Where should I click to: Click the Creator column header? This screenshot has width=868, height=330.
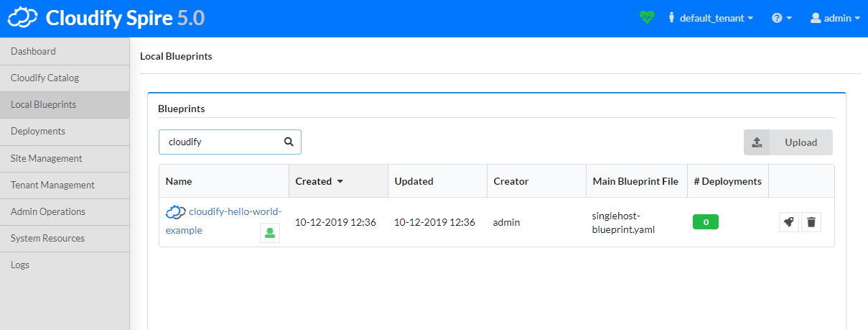tap(537, 181)
